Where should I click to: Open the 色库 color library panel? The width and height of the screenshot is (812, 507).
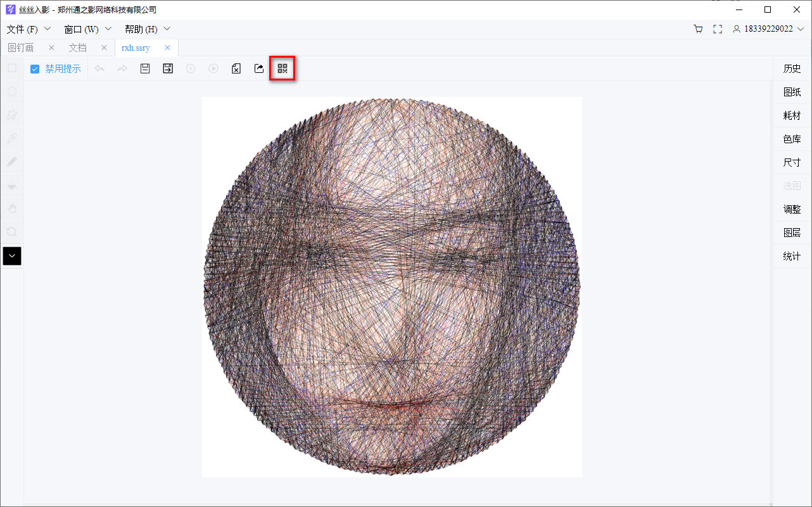tap(792, 138)
